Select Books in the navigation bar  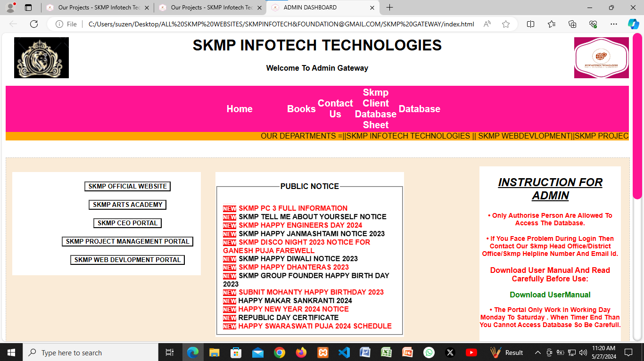(x=301, y=109)
